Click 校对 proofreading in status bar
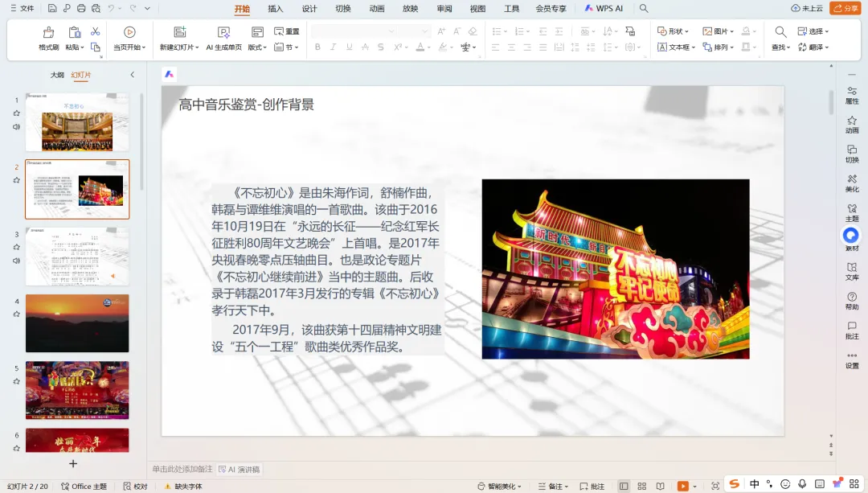The image size is (868, 493). tap(136, 486)
